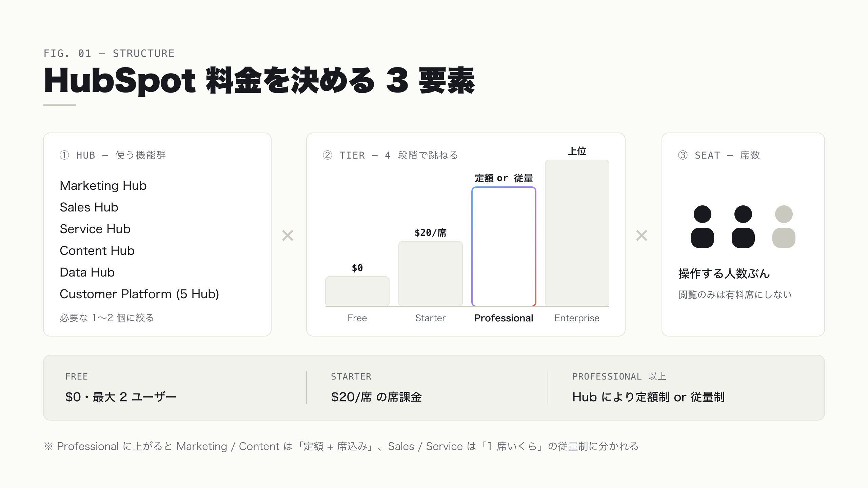Click the 'Free' axis label

(x=357, y=318)
